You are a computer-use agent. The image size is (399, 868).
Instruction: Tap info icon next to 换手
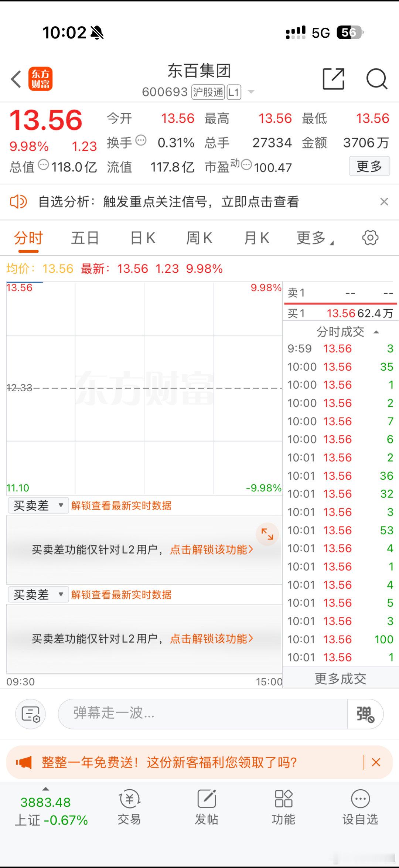[x=141, y=140]
